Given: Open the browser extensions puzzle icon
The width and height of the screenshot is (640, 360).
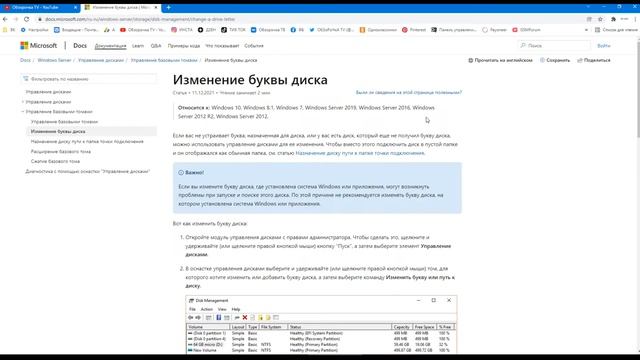Looking at the screenshot, I should tap(613, 19).
